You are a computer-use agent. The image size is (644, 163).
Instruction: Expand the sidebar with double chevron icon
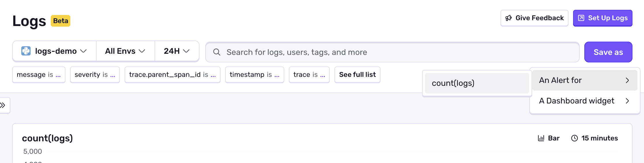click(3, 105)
